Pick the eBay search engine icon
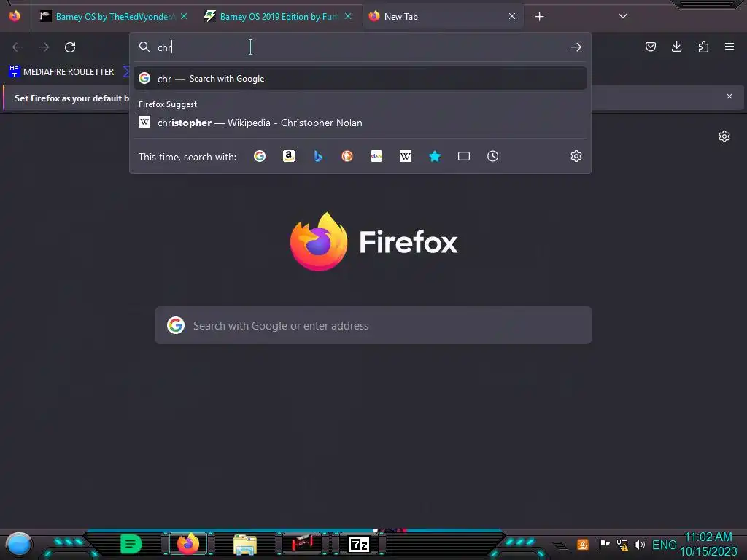Viewport: 747px width, 560px height. pos(376,156)
